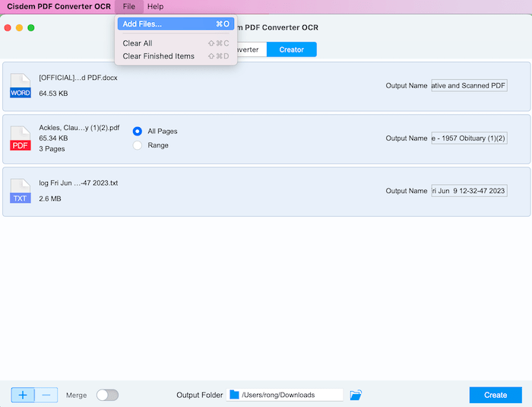The width and height of the screenshot is (532, 407).
Task: Edit Output Name field for the docx file
Action: (x=469, y=86)
